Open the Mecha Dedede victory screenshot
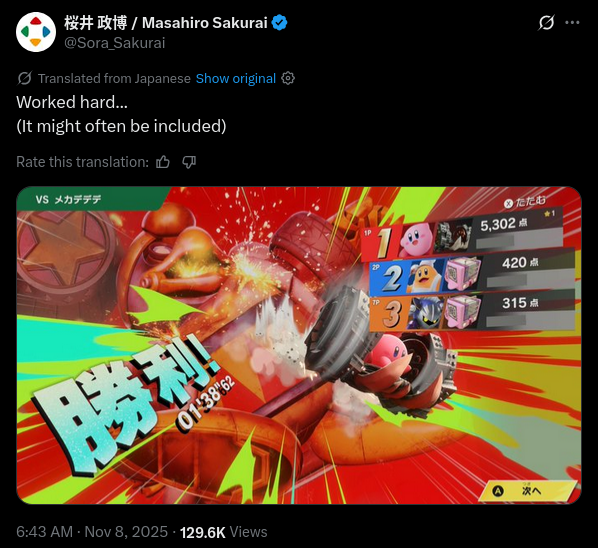The image size is (598, 548). point(299,345)
